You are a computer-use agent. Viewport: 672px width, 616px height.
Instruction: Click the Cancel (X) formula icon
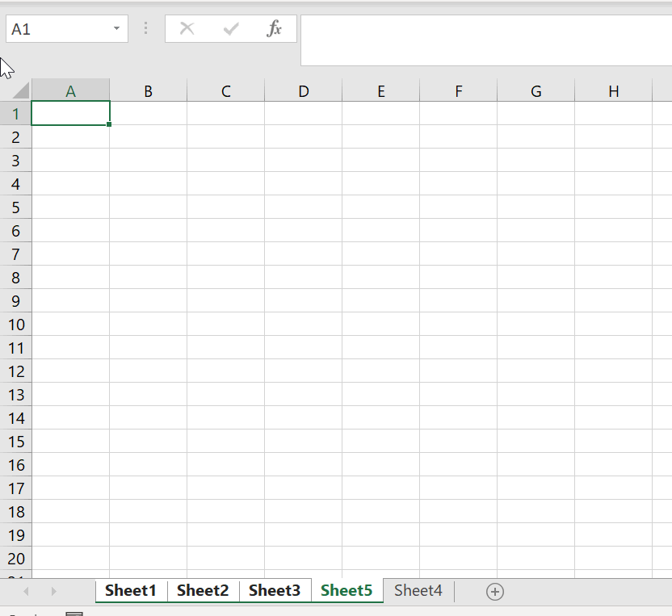pyautogui.click(x=187, y=29)
